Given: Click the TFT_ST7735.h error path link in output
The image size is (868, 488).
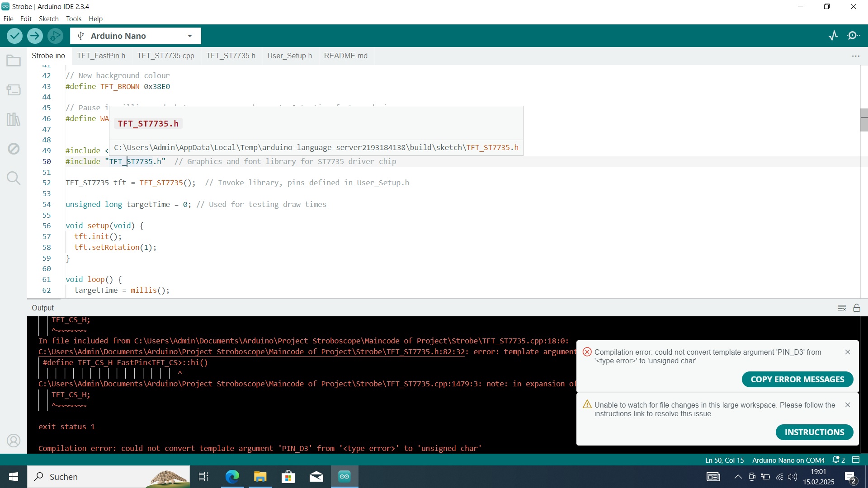Looking at the screenshot, I should pos(251,352).
